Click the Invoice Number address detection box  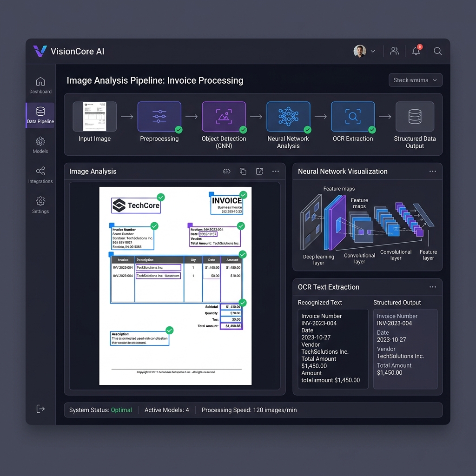point(132,238)
